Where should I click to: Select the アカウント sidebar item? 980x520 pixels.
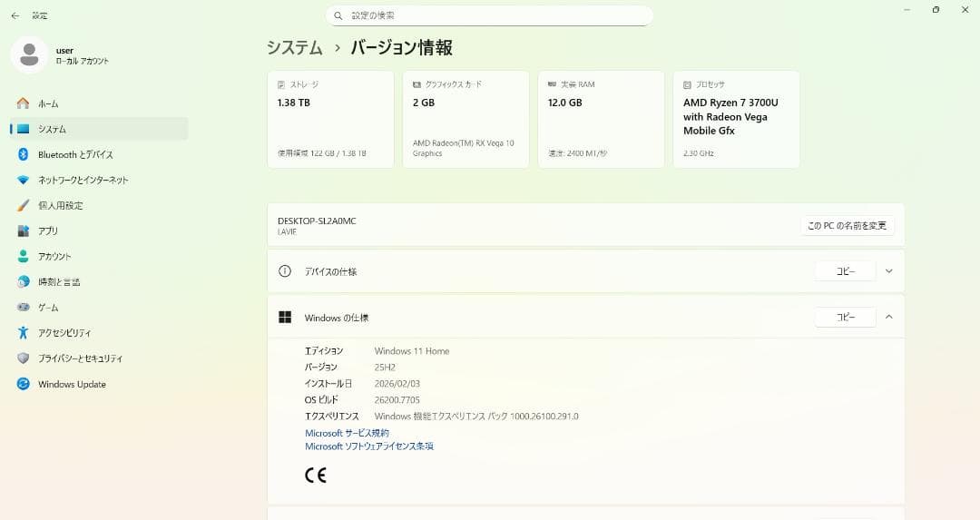pos(99,256)
